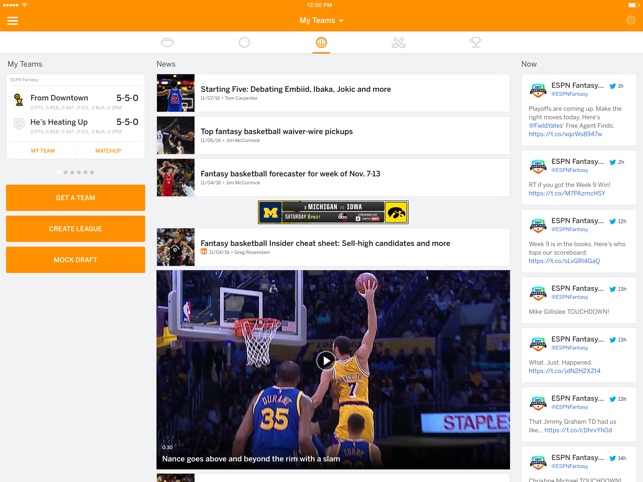The height and width of the screenshot is (482, 643).
Task: Select the trophy icon tab
Action: click(x=476, y=43)
